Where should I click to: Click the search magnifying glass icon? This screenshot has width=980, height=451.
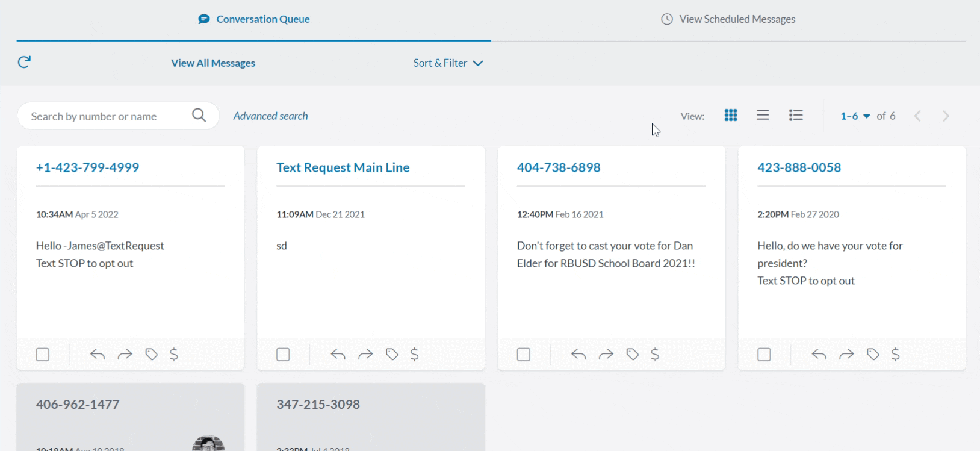[199, 116]
